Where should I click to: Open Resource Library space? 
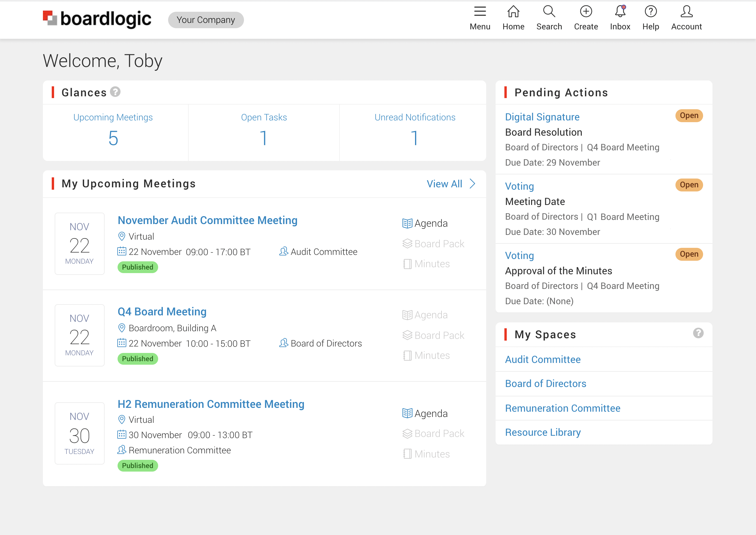[543, 432]
